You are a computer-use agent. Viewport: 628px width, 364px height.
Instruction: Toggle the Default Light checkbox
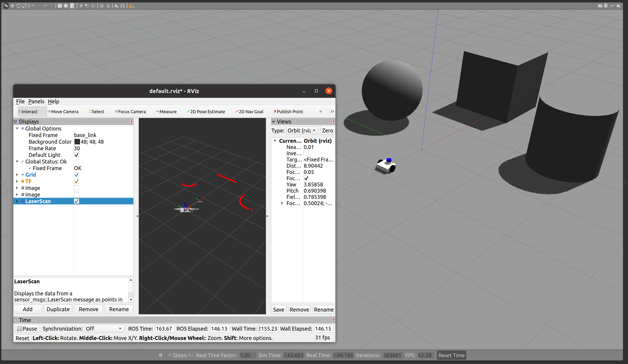click(x=77, y=155)
